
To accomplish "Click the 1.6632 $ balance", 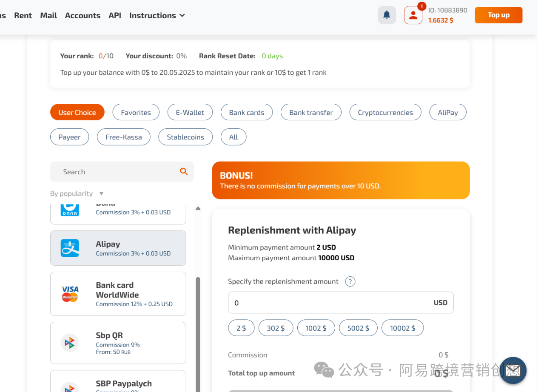I will (441, 20).
